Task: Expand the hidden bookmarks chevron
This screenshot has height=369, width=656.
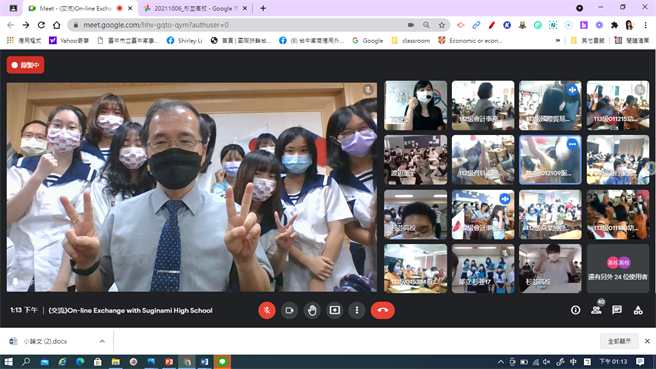Action: point(557,41)
